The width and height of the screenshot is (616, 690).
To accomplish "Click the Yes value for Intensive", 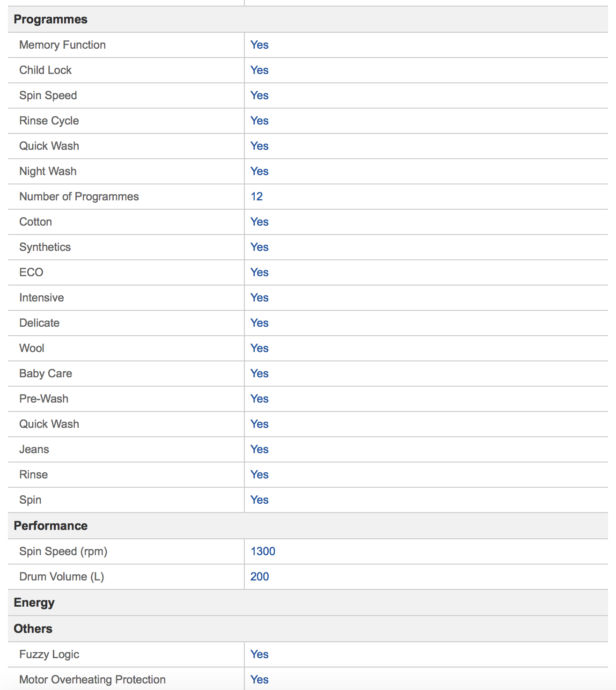I will pos(259,298).
